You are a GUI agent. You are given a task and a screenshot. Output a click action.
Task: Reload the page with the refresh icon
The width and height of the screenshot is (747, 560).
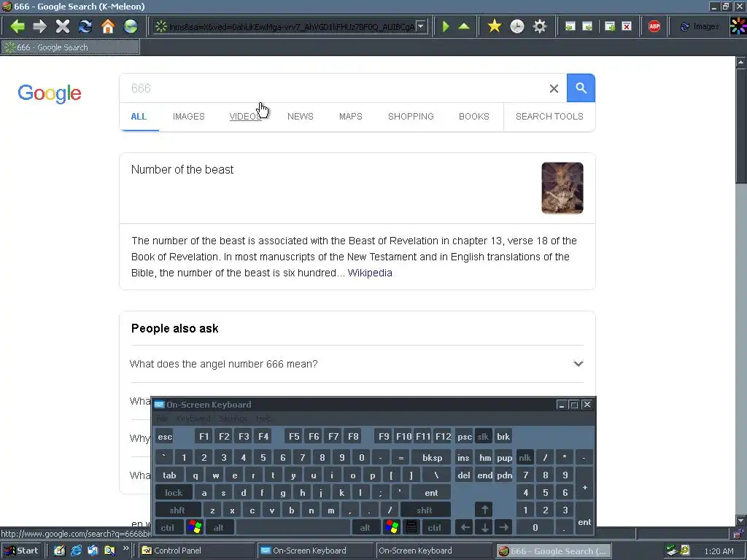click(85, 26)
